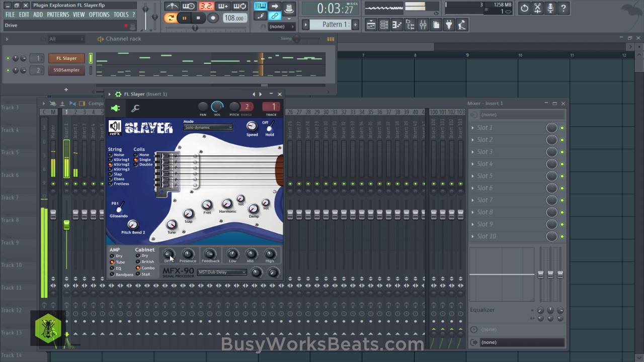Open the help question mark icon
The height and width of the screenshot is (362, 644).
(x=563, y=8)
